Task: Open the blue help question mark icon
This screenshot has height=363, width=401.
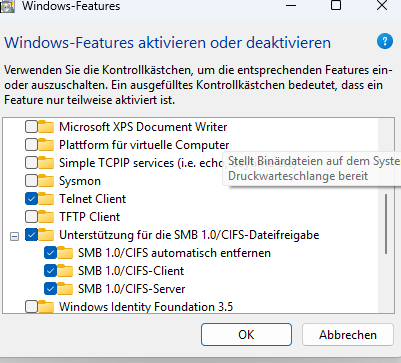Action: click(x=385, y=41)
